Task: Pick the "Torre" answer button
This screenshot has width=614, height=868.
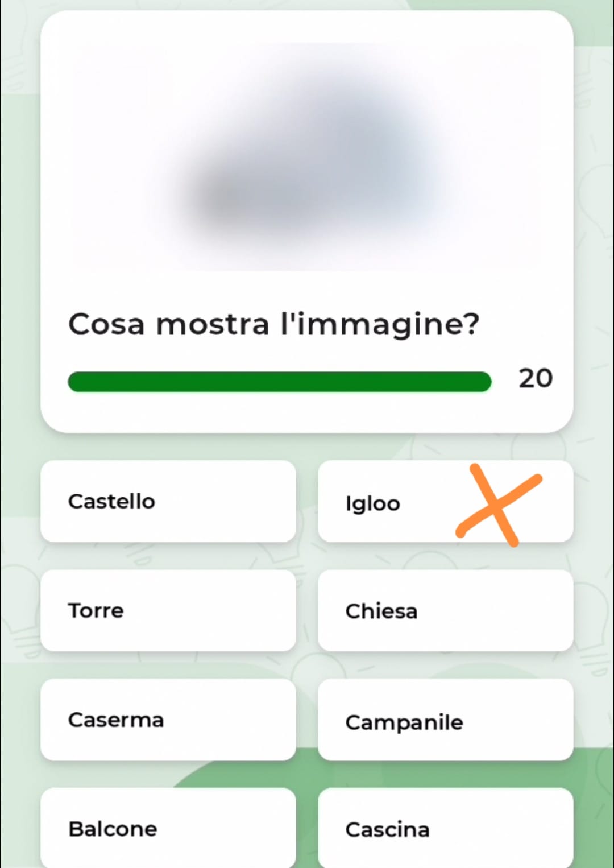Action: coord(168,610)
